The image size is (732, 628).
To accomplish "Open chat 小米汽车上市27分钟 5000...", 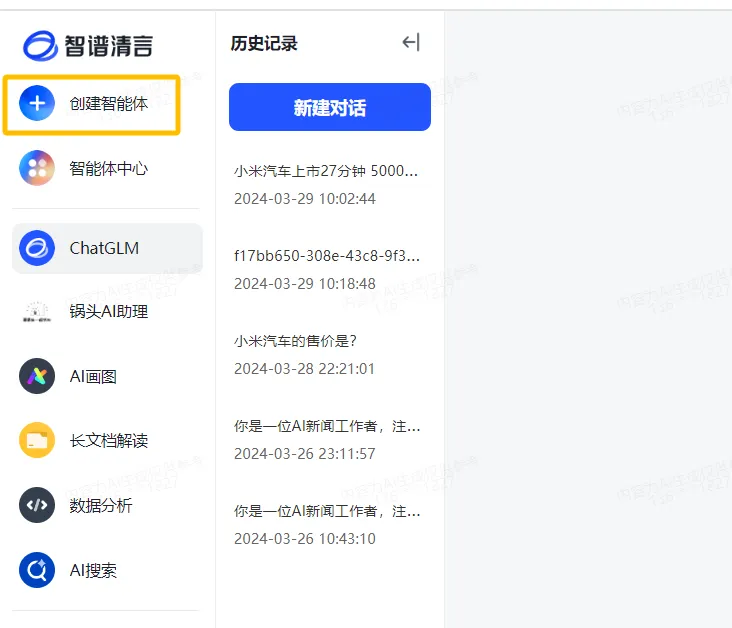I will tap(326, 171).
